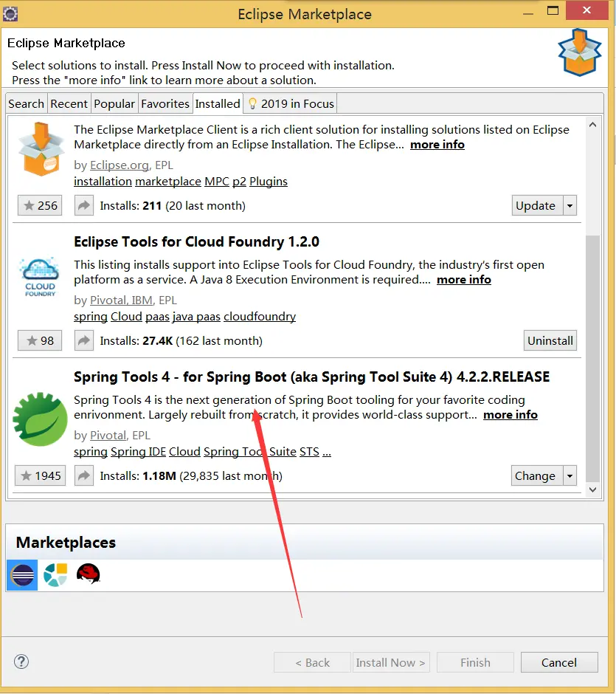Open the dropdown arrow beside Update
Screen dimensions: 616x694
pos(570,205)
